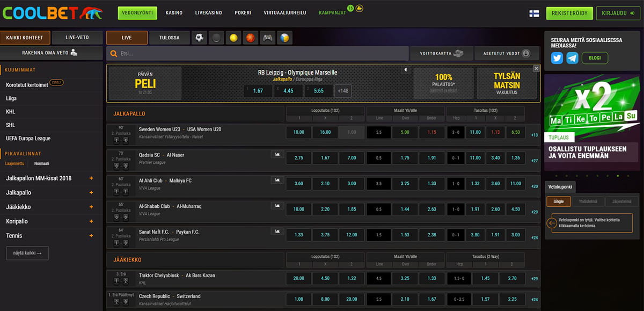Filter live events by tennis ball icon
The width and height of the screenshot is (644, 311).
pos(233,38)
